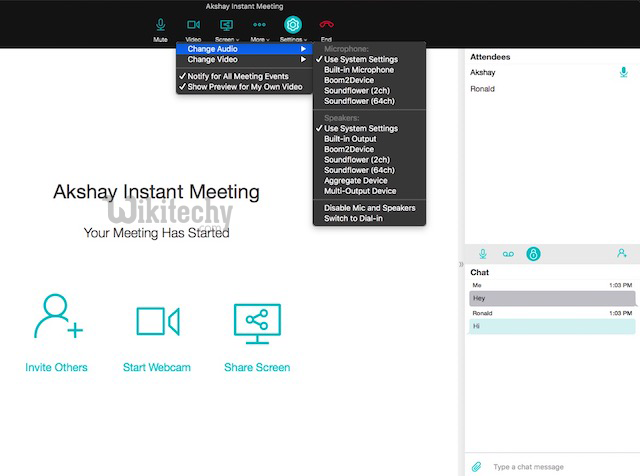Click the Attendees heading

pyautogui.click(x=490, y=57)
